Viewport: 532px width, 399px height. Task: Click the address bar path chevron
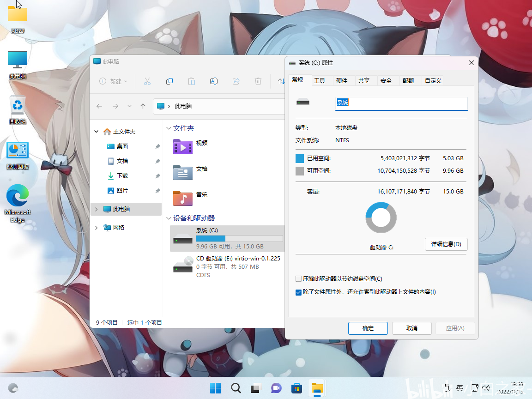[169, 106]
